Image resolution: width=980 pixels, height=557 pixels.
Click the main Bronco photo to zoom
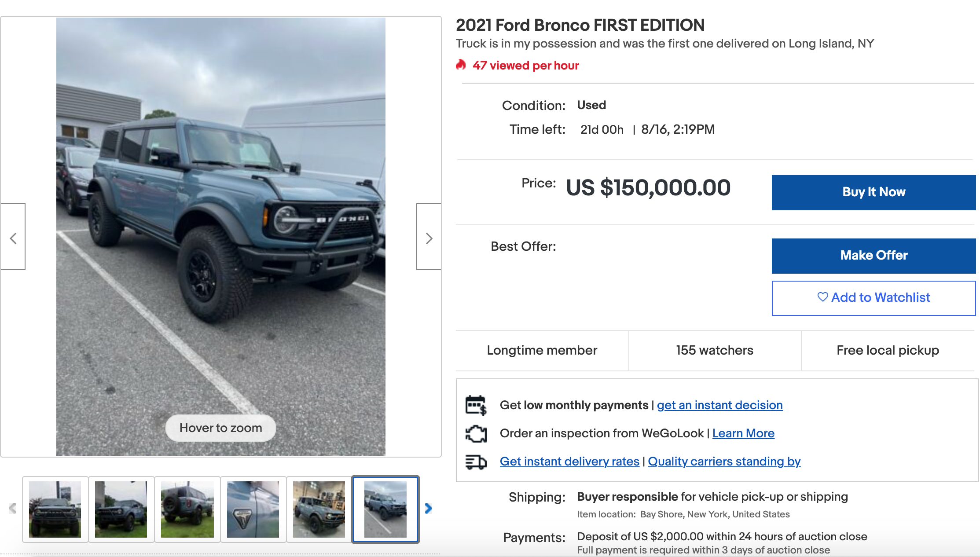tap(220, 236)
